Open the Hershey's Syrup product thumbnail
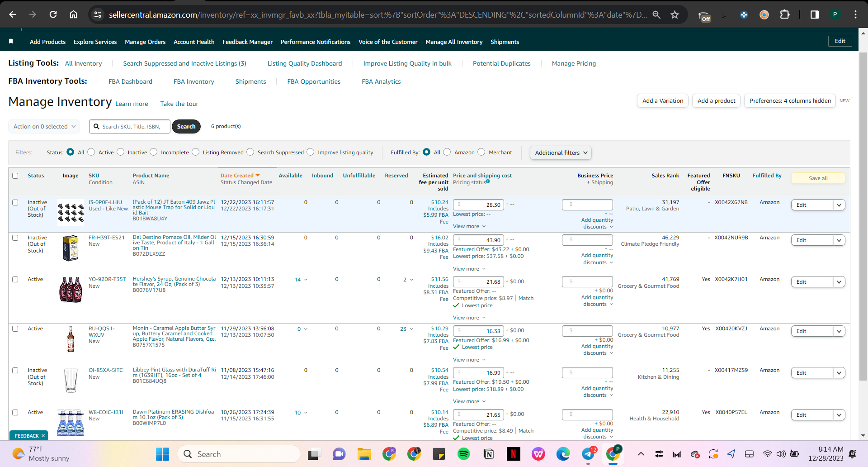Screen dimensions: 868x467 pyautogui.click(x=71, y=290)
